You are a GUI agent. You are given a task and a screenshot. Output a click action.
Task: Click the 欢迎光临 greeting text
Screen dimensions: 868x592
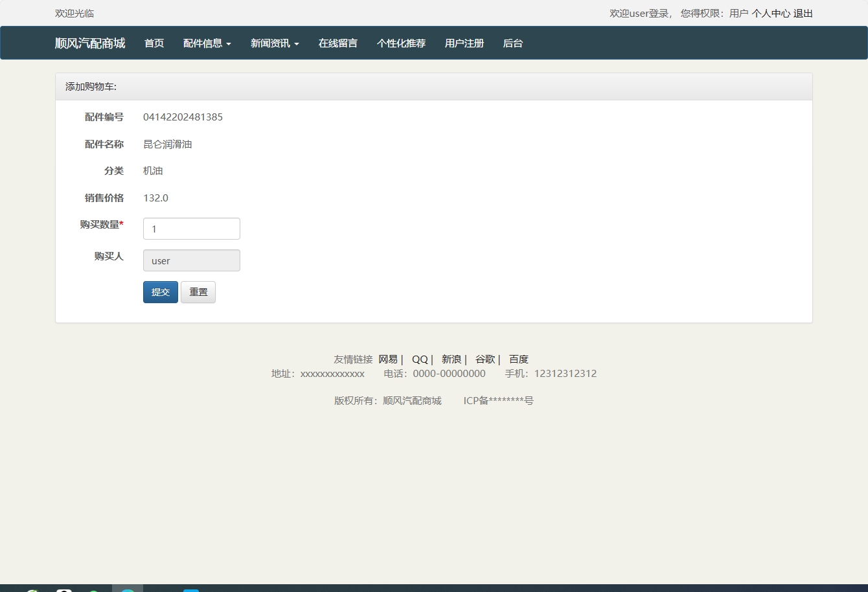[74, 14]
